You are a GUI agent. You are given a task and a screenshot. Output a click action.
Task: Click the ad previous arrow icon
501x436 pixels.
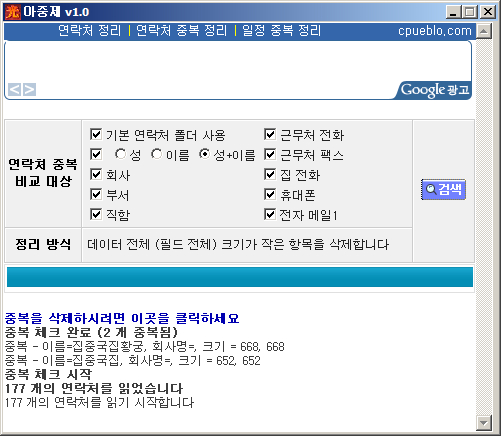[14, 89]
